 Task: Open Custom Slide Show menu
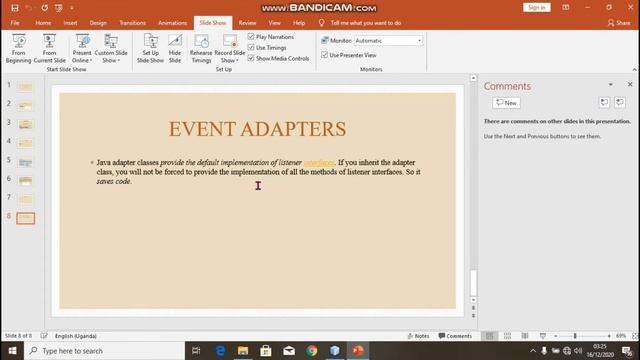click(111, 49)
